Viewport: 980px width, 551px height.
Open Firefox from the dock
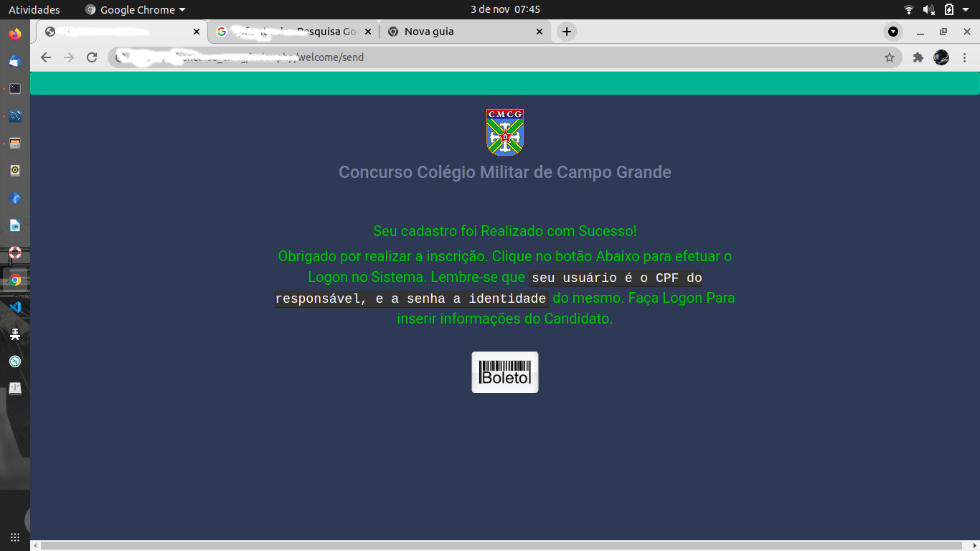[14, 34]
